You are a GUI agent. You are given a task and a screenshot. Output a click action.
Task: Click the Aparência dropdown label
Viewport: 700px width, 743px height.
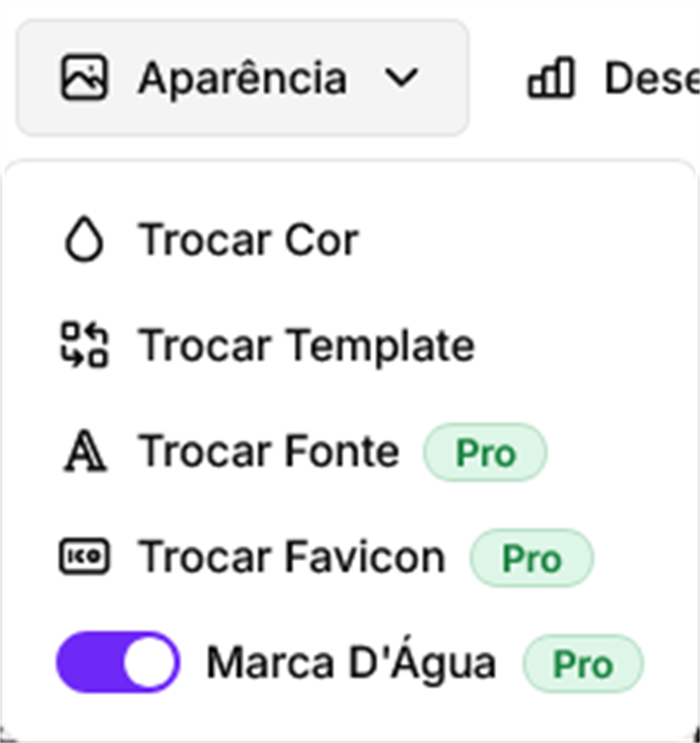point(243,78)
